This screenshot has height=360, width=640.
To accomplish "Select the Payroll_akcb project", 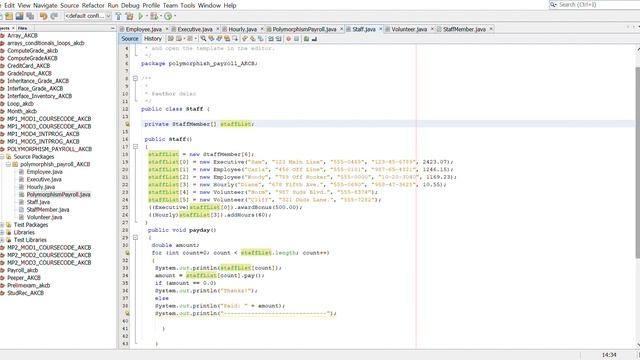I will tap(22, 270).
